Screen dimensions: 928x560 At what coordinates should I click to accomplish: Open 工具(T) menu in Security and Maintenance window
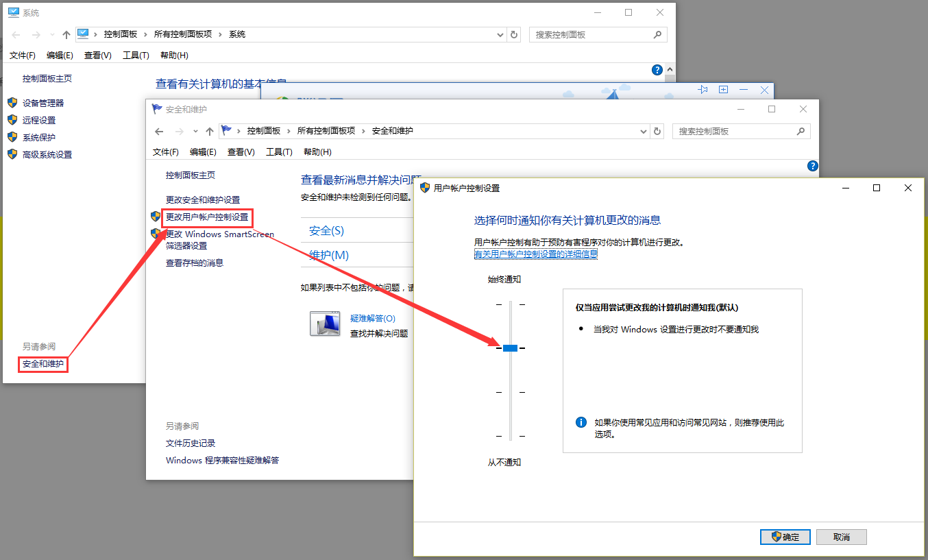coord(279,152)
